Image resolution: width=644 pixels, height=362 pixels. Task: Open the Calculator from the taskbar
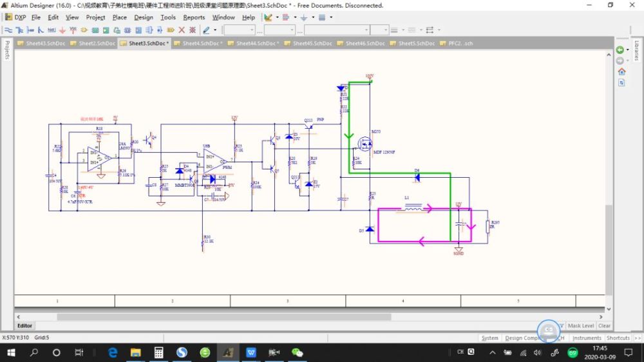point(158,352)
